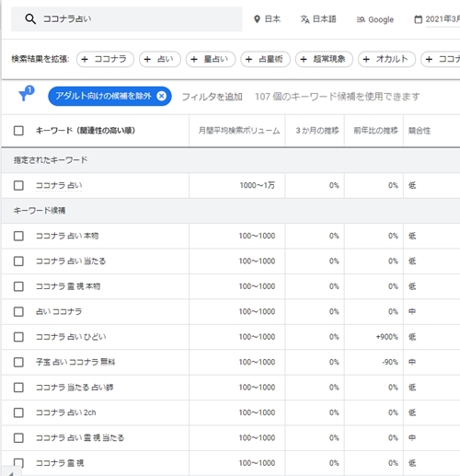Open the 日本 location setting

pos(268,19)
